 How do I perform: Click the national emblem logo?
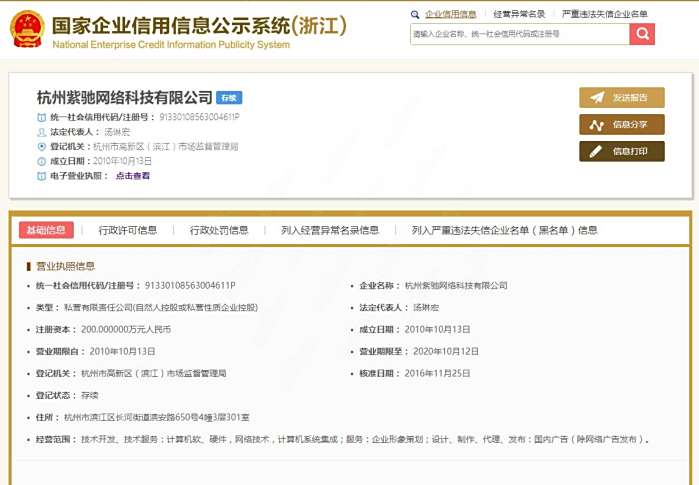point(27,29)
